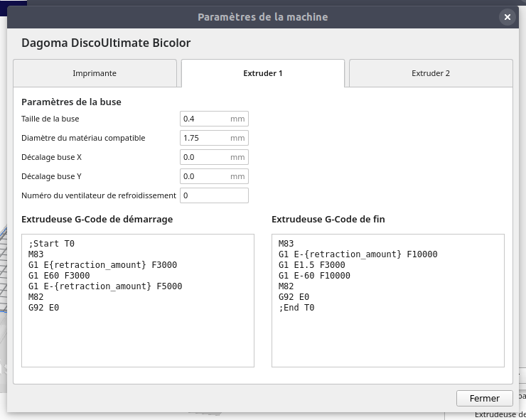
Task: Open the Extruder 2 tab
Action: coord(431,73)
